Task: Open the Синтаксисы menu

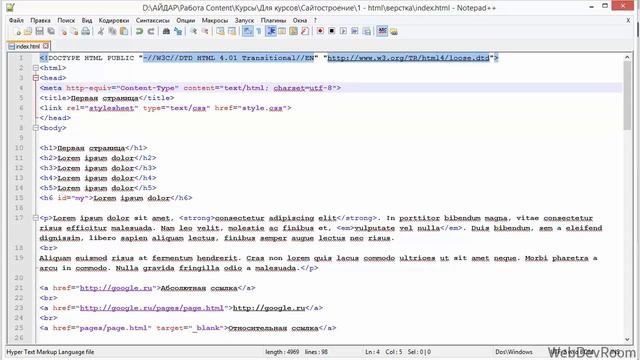Action: tap(153, 20)
